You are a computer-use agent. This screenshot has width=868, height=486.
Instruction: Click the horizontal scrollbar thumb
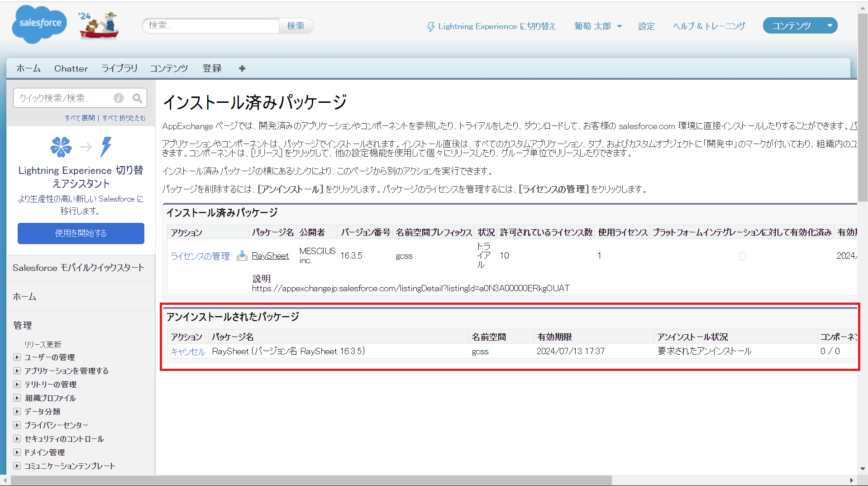point(311,480)
